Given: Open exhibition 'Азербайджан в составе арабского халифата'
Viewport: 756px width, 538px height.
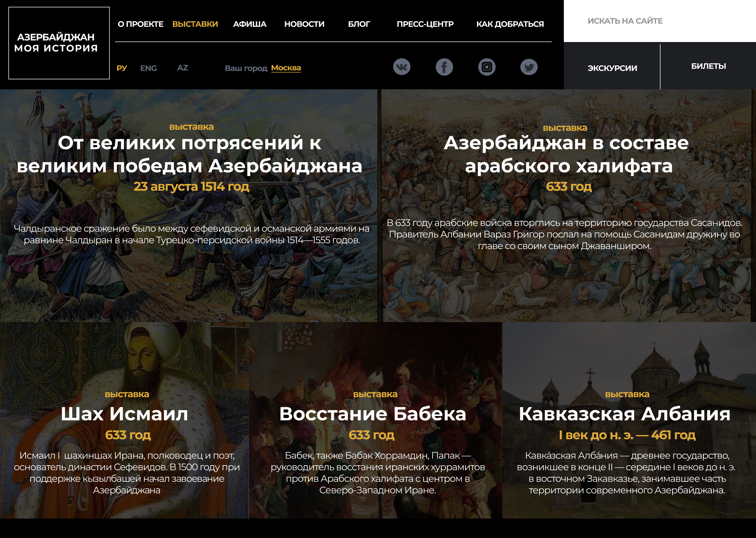Looking at the screenshot, I should (566, 154).
